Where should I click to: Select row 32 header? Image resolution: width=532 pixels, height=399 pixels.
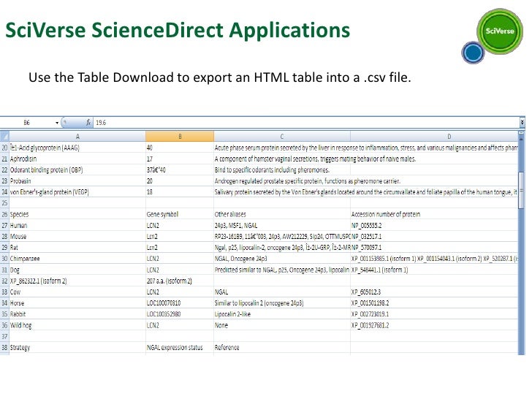4,281
